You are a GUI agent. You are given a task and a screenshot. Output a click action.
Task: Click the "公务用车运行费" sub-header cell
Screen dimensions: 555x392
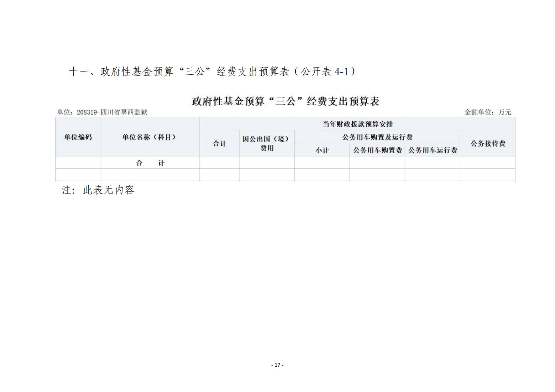(432, 150)
